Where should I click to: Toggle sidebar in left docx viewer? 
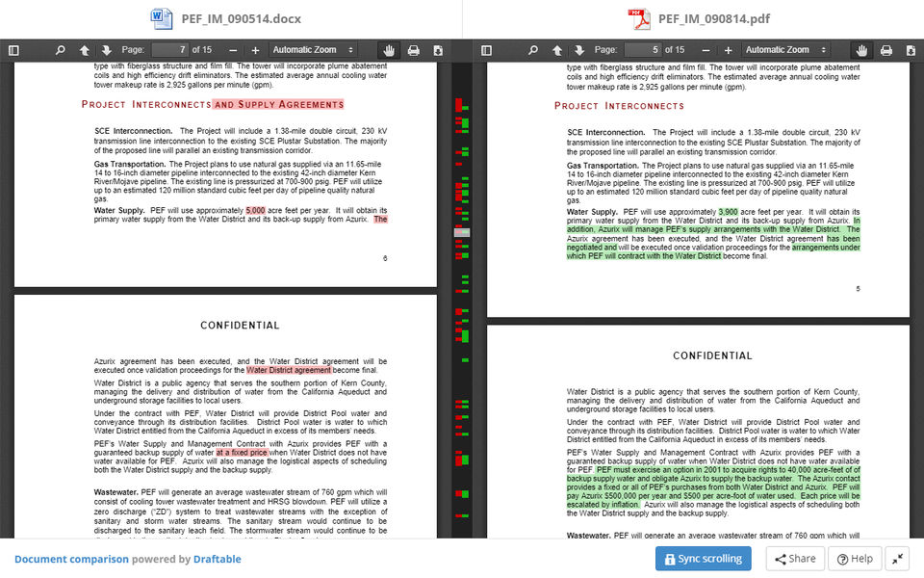14,51
